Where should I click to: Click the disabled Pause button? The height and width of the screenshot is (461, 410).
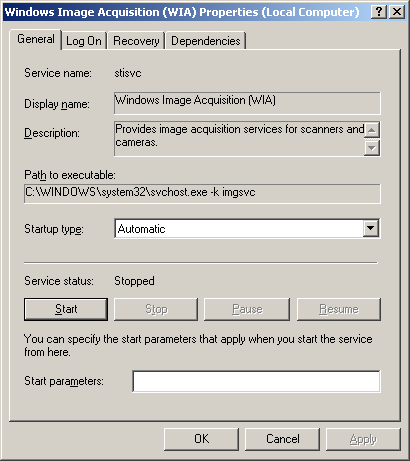(247, 309)
